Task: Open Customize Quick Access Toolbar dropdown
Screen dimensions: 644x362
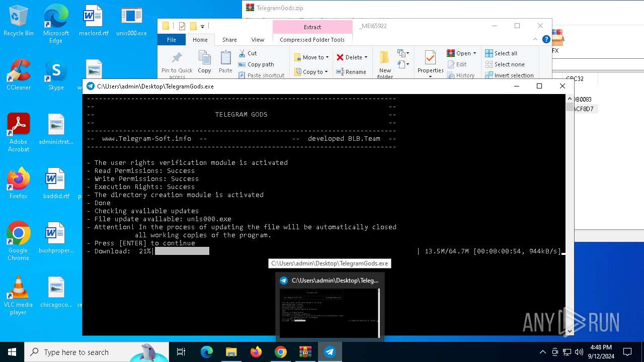Action: 203,26
